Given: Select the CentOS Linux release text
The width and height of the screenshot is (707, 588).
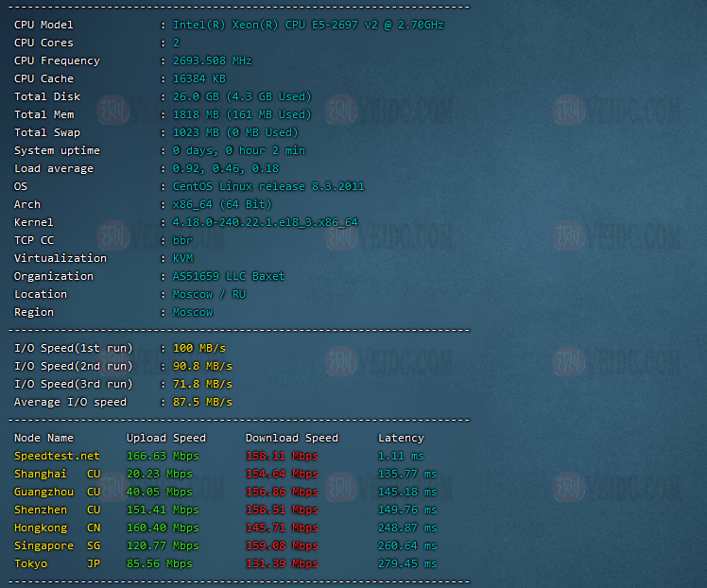Looking at the screenshot, I should (267, 186).
